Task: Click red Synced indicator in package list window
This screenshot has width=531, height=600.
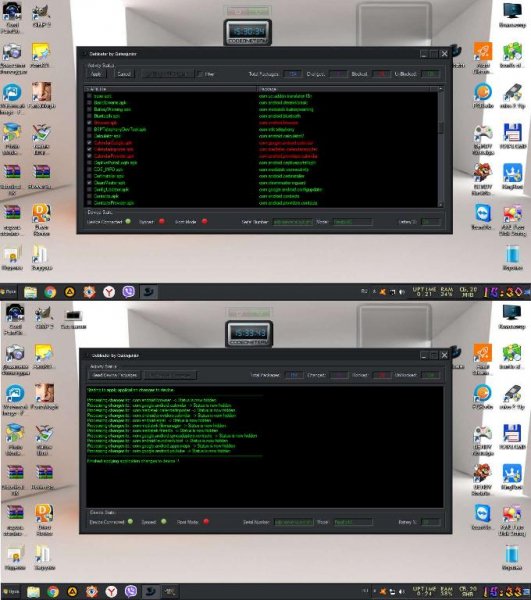Action: click(x=162, y=221)
